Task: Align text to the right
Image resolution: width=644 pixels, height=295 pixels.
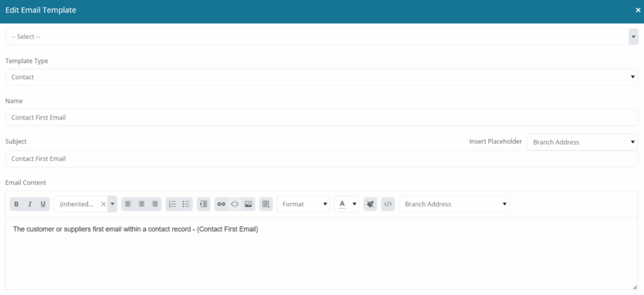Action: tap(154, 204)
